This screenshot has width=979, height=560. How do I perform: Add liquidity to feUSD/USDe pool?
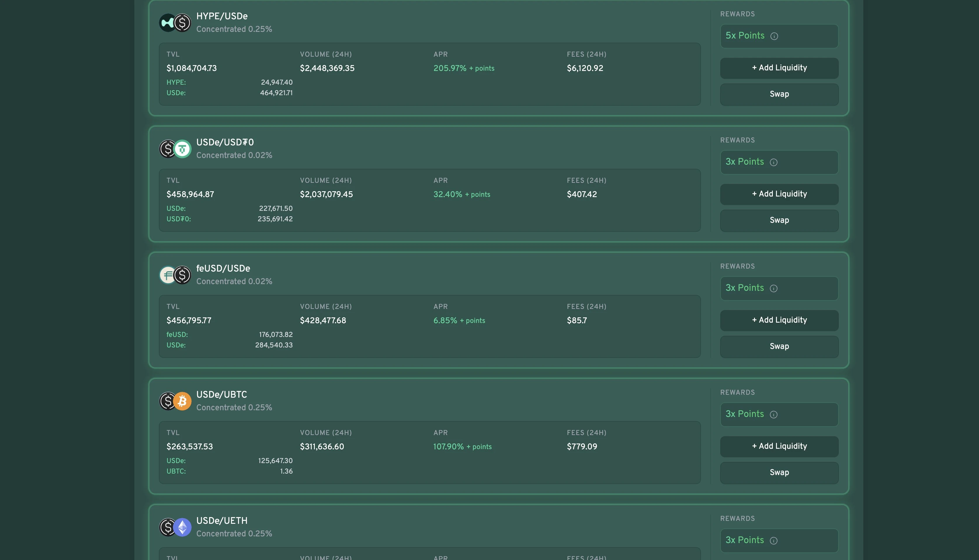(779, 320)
